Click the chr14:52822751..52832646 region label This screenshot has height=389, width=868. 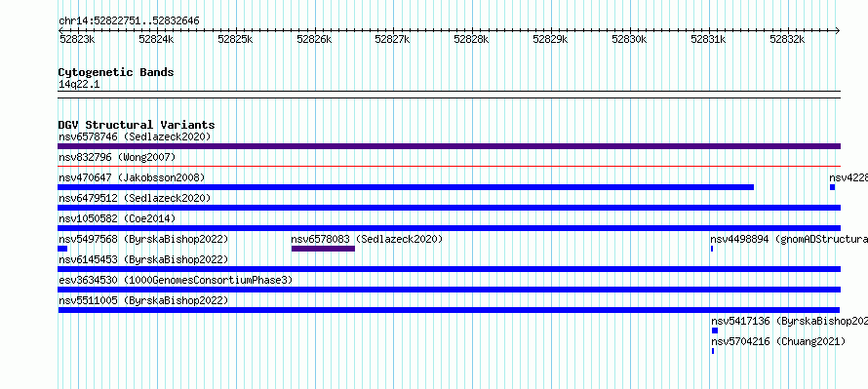pyautogui.click(x=129, y=21)
